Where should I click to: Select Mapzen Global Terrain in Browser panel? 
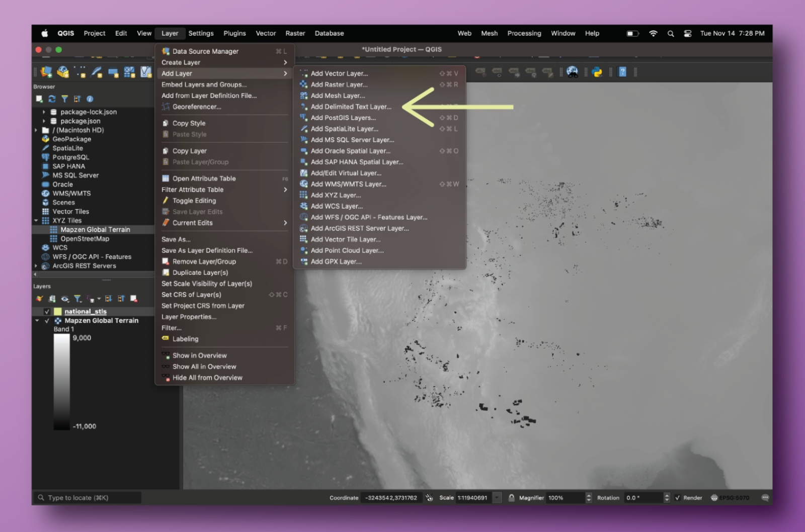pyautogui.click(x=95, y=230)
